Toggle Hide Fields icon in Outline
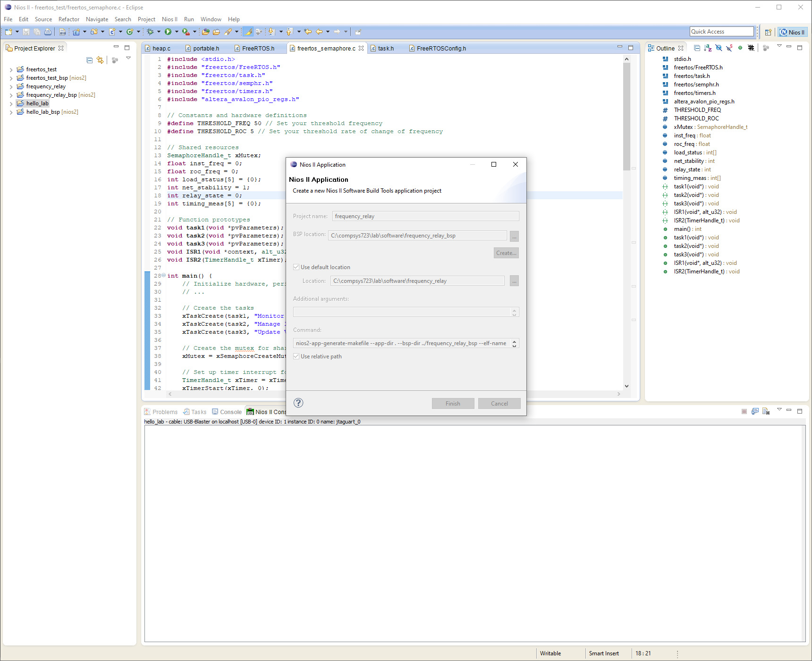The height and width of the screenshot is (661, 812). coord(719,48)
